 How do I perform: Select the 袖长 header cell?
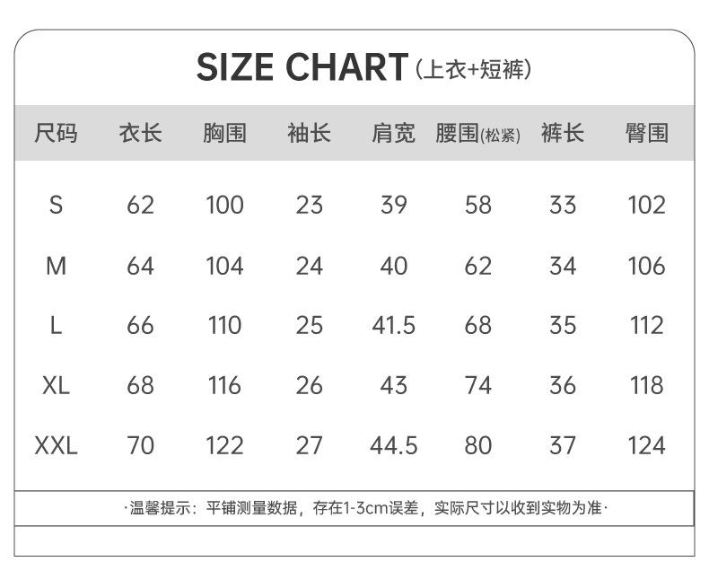(x=309, y=134)
